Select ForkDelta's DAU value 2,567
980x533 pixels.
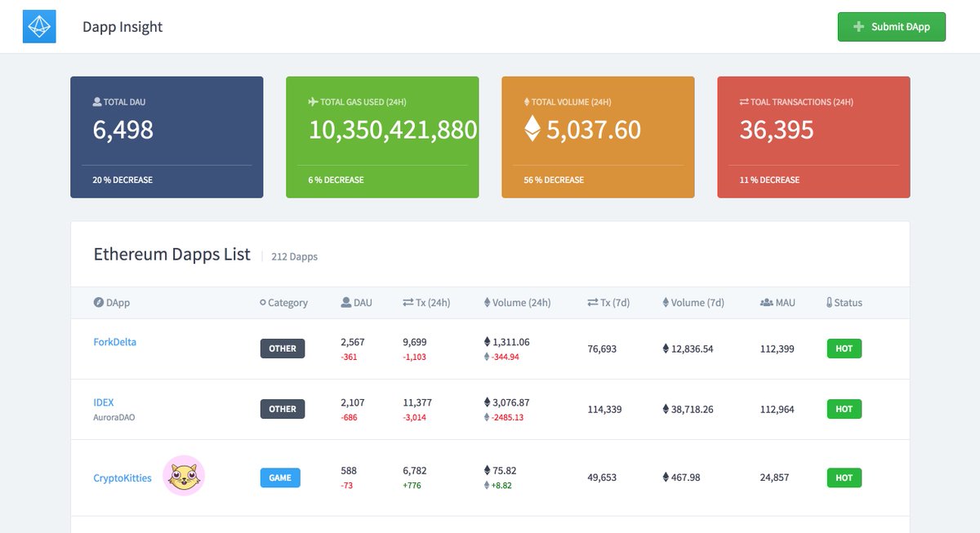[353, 342]
